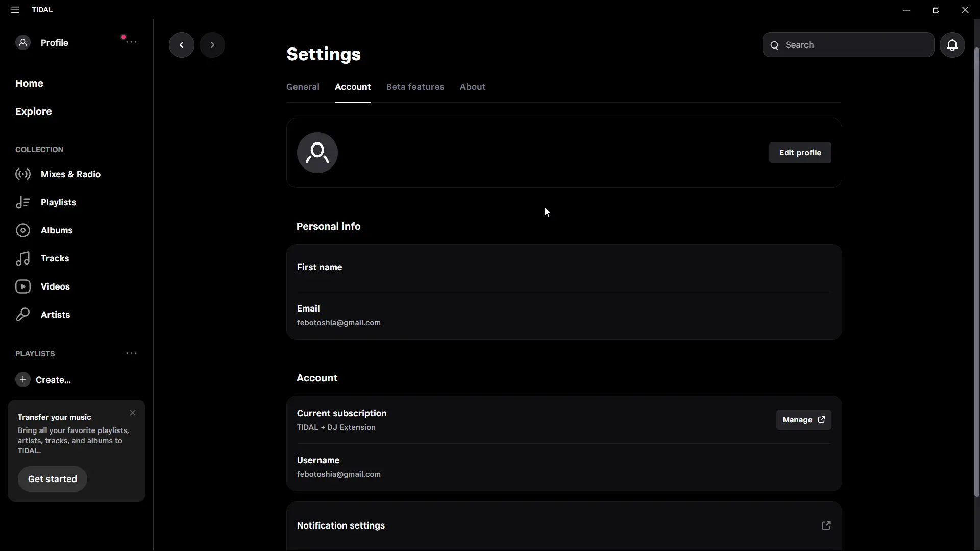Viewport: 980px width, 551px height.
Task: Click the notifications bell icon
Action: (x=952, y=45)
